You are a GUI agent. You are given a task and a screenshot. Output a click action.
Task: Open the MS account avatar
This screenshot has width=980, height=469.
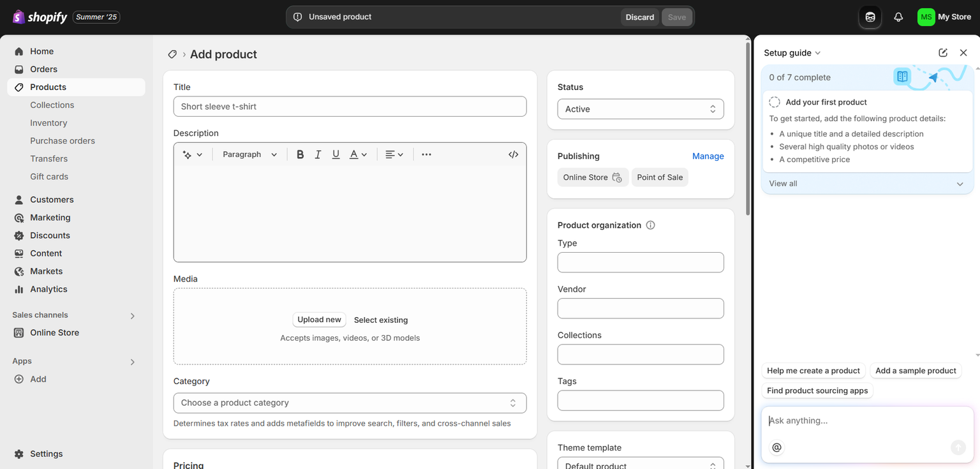pos(926,17)
